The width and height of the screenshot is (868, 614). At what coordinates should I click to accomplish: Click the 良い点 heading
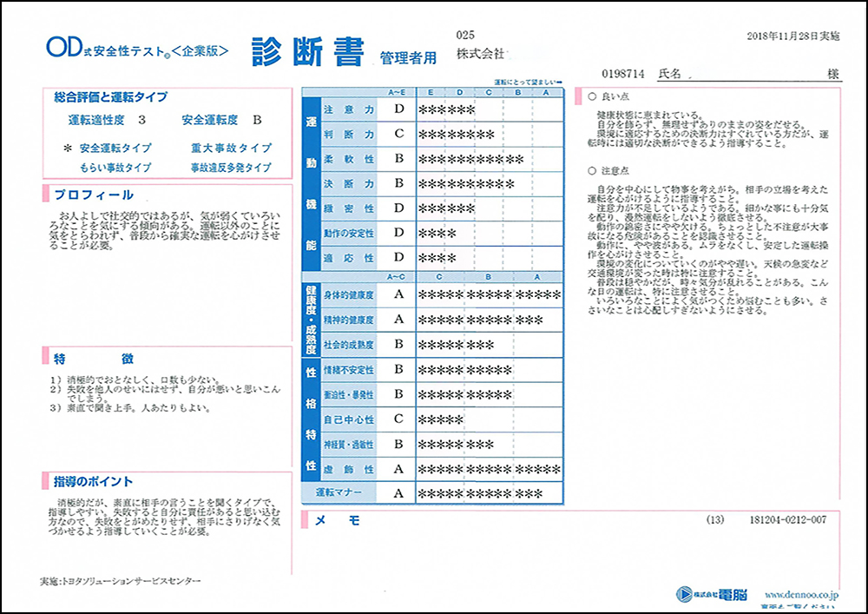(x=608, y=97)
